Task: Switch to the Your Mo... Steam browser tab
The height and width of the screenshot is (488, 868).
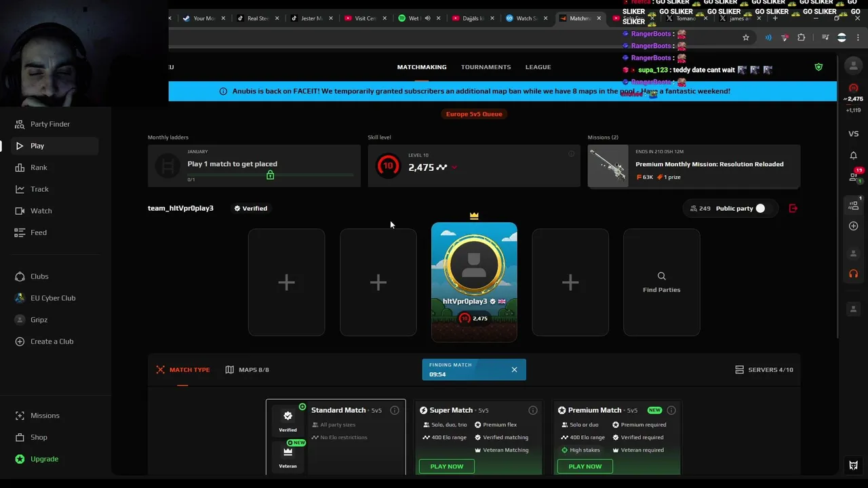Action: pos(204,18)
